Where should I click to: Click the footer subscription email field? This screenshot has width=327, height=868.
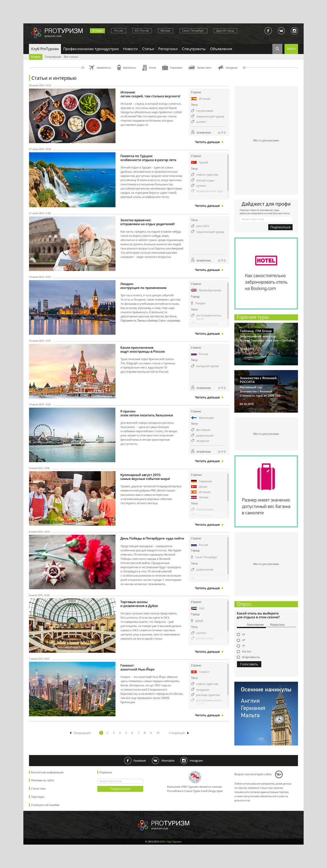[120, 781]
